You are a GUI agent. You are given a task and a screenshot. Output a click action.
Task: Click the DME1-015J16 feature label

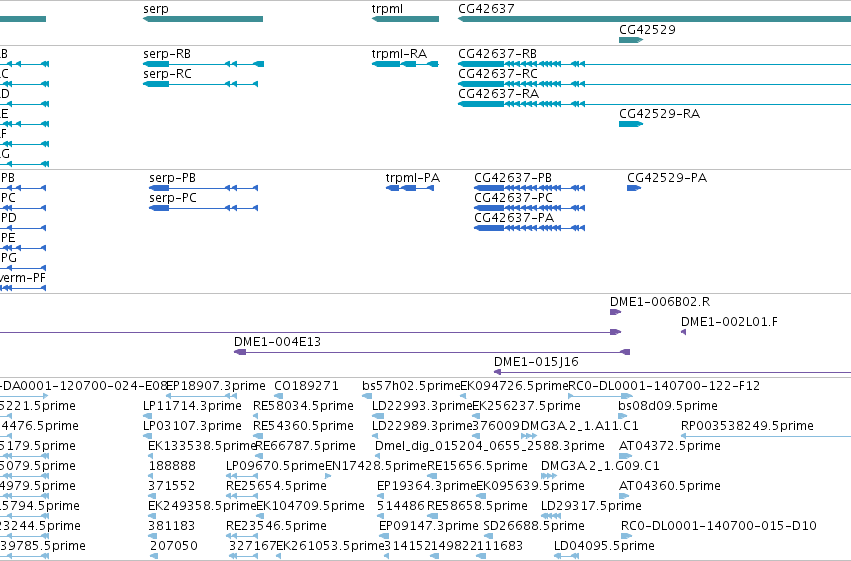tap(536, 362)
